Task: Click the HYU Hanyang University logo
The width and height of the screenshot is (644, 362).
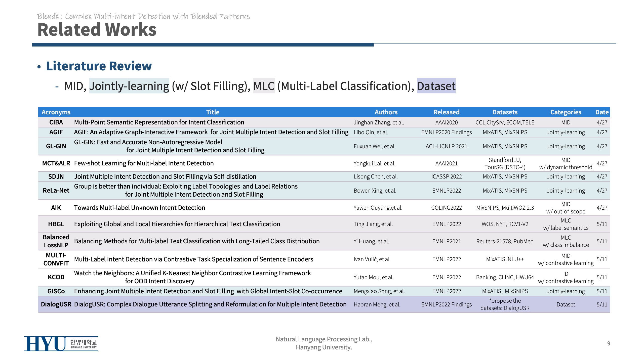Action: point(61,344)
